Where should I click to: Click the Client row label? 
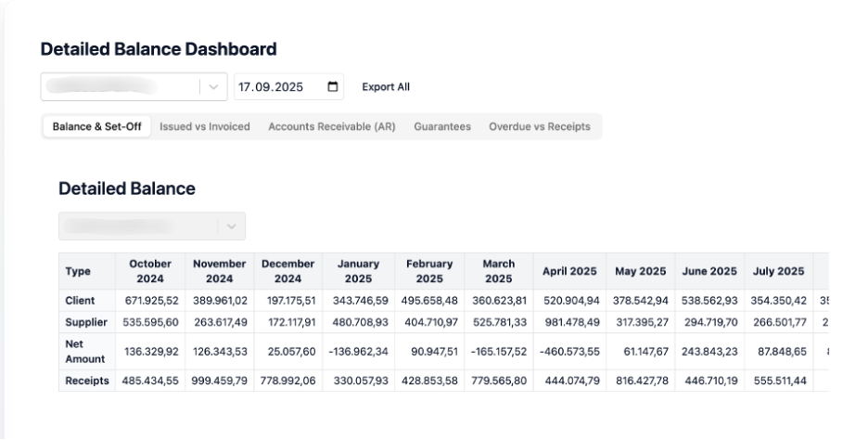[x=80, y=302]
